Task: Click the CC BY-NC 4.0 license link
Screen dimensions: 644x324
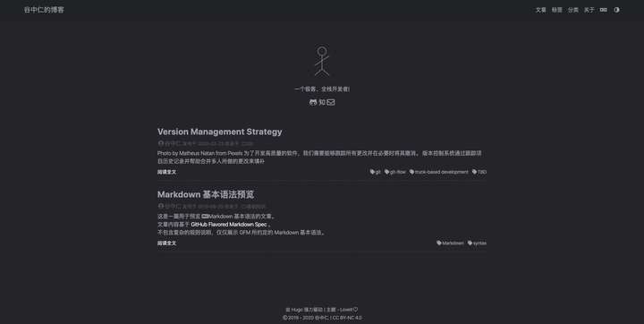Action: point(347,318)
